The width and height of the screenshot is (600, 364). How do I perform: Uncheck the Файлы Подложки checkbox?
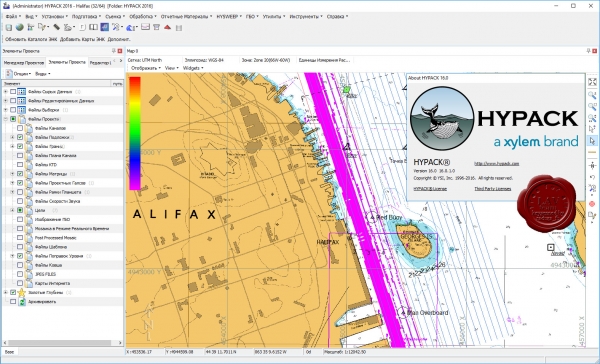click(20, 137)
